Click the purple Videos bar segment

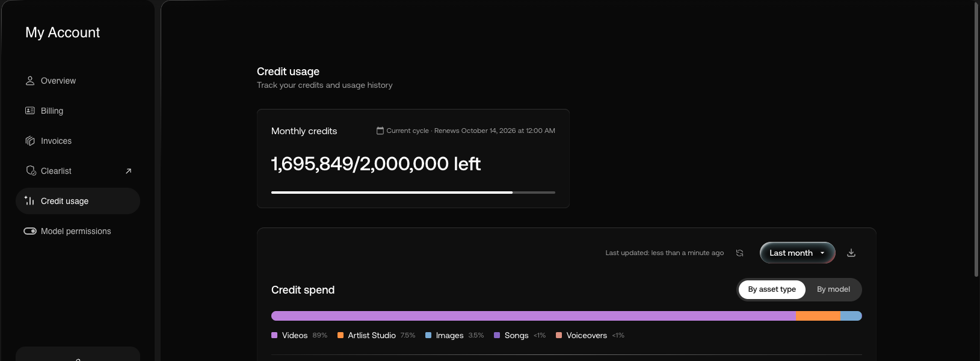(x=534, y=316)
